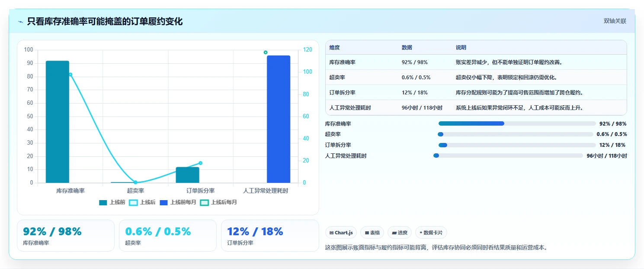This screenshot has width=644, height=269.
Task: Select the 92% / 98% table cell
Action: [415, 62]
